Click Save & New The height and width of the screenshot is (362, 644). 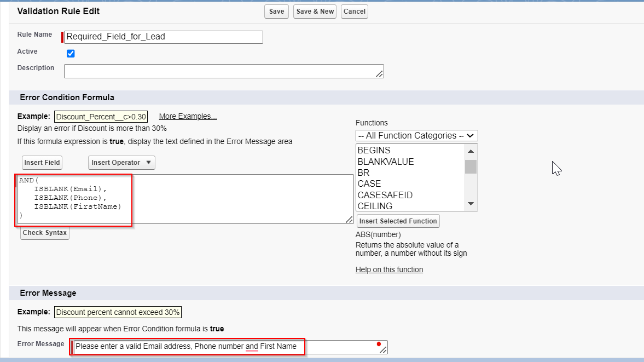pyautogui.click(x=314, y=11)
